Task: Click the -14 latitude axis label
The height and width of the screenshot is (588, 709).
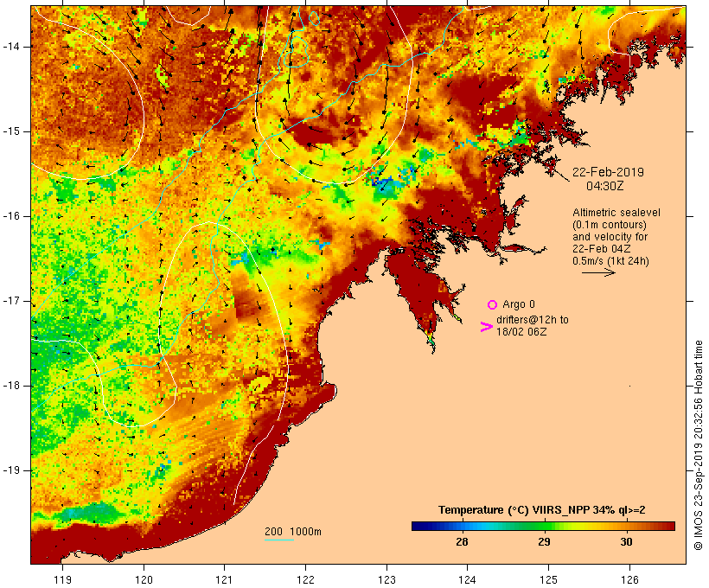Action: (x=11, y=47)
